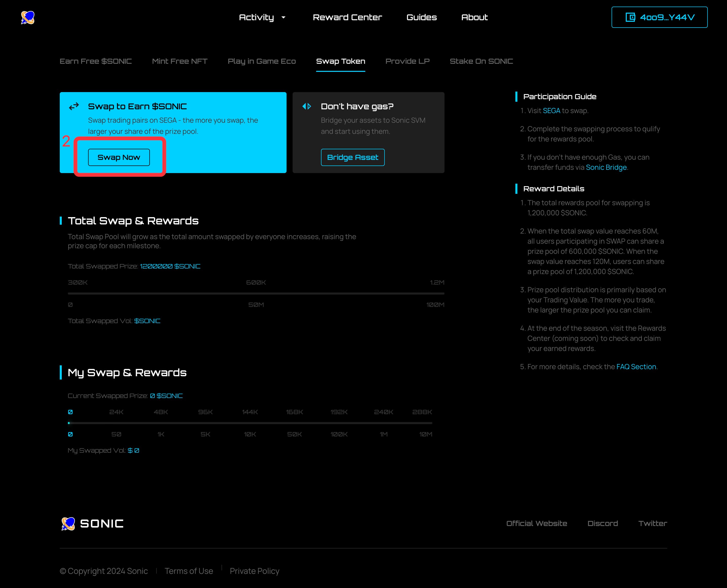Open Private Policy link
The width and height of the screenshot is (727, 588).
(255, 571)
